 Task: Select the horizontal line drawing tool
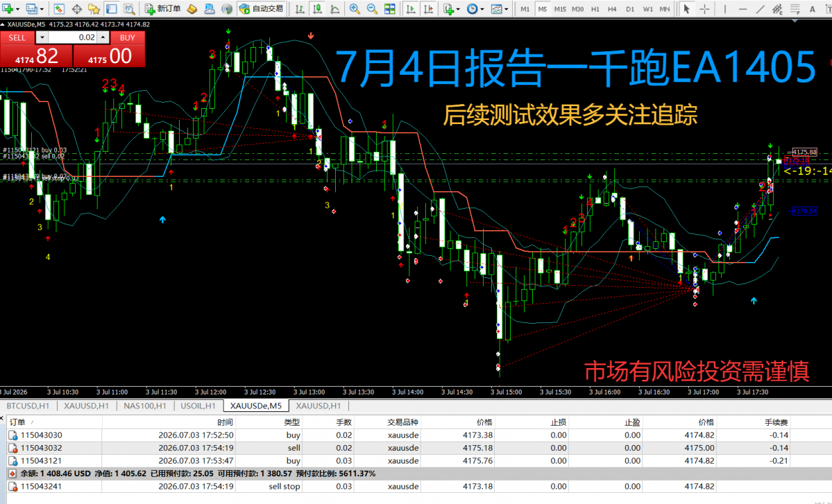[742, 8]
